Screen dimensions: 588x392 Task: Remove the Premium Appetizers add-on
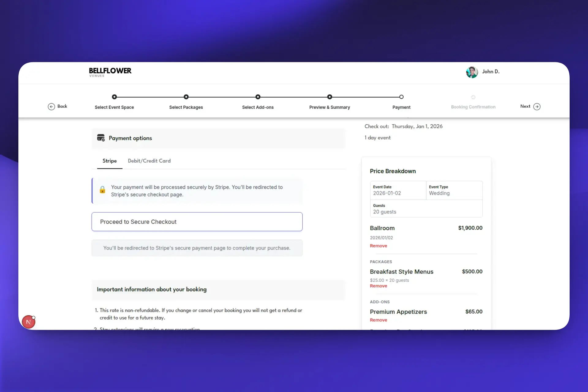tap(379, 320)
